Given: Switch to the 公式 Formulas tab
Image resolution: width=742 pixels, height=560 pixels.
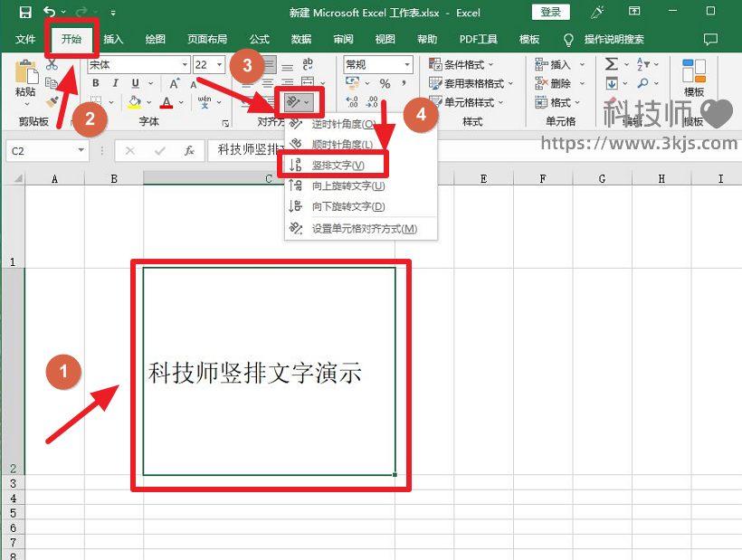Looking at the screenshot, I should click(x=260, y=39).
